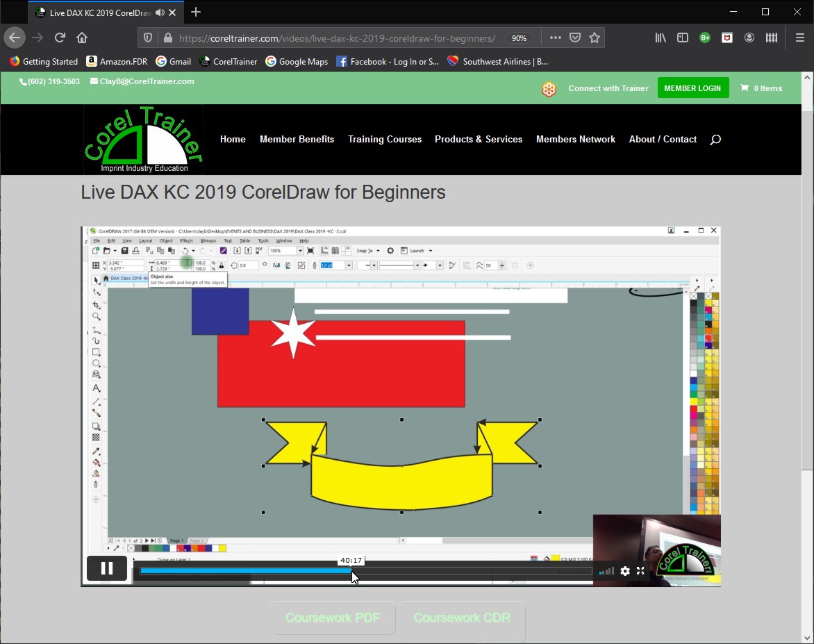Select CorelDRAW Crop tool
The image size is (814, 644).
click(96, 304)
